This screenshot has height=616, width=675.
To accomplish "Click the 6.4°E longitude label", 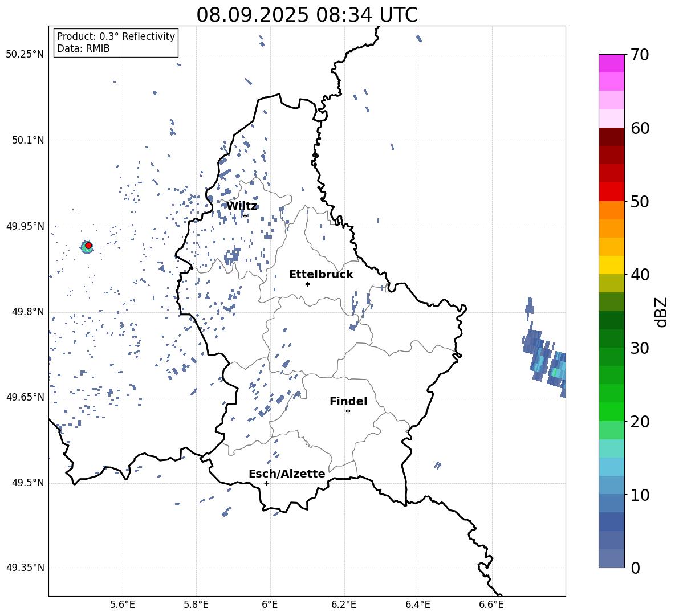I will pos(417,605).
